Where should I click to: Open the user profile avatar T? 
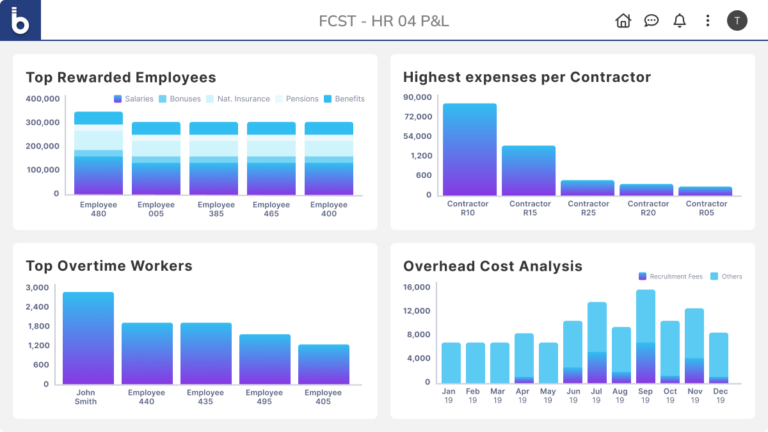coord(737,20)
